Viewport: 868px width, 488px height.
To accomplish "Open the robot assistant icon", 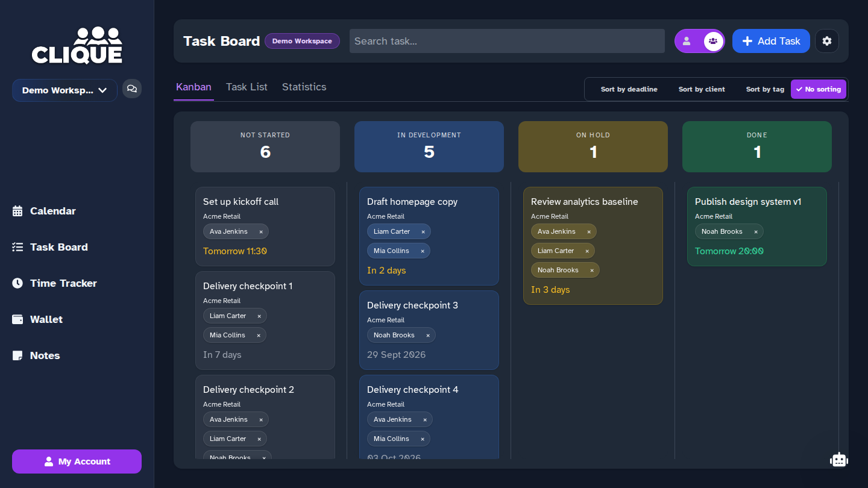I will pyautogui.click(x=839, y=460).
